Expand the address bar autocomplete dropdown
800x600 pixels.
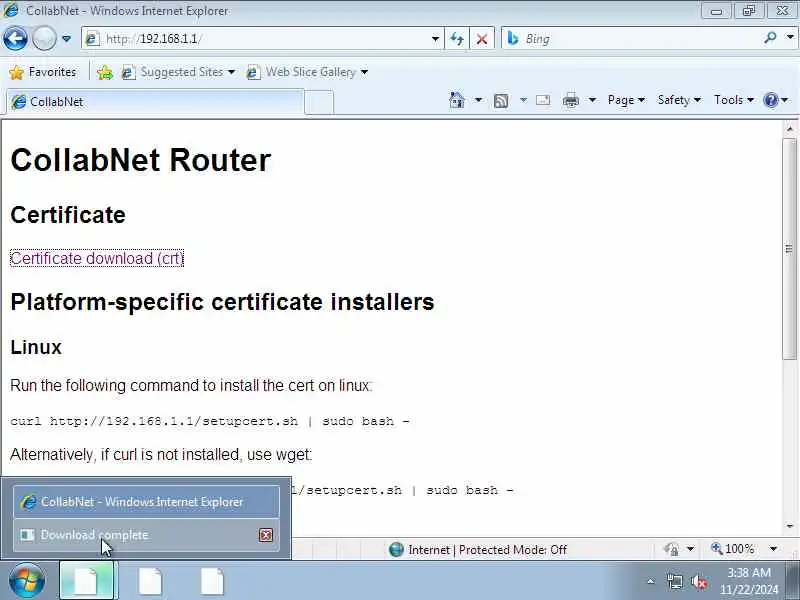click(x=435, y=39)
